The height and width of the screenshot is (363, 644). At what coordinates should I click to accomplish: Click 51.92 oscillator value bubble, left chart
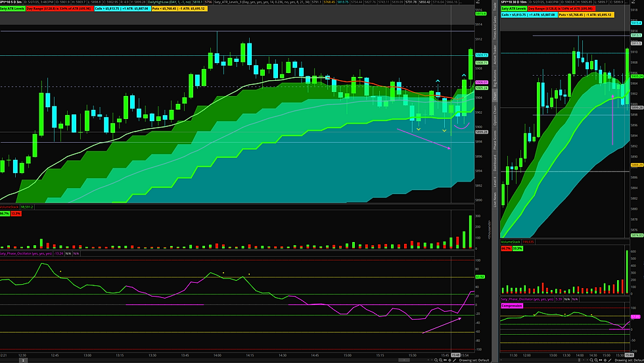tap(480, 277)
